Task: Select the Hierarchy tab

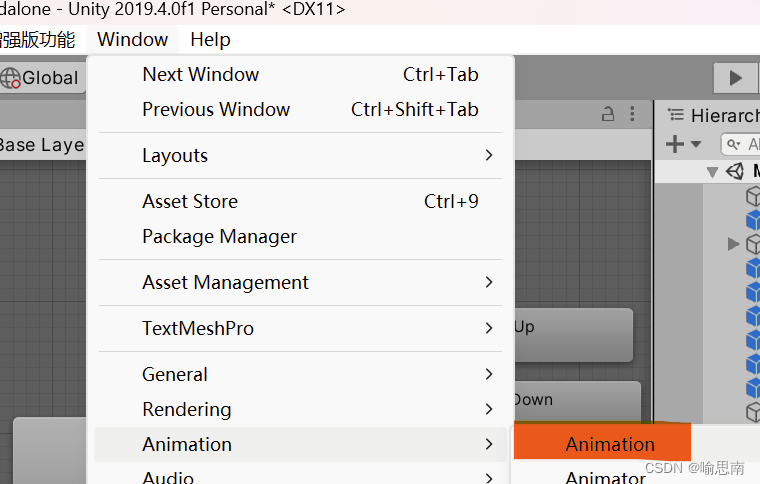Action: [712, 116]
